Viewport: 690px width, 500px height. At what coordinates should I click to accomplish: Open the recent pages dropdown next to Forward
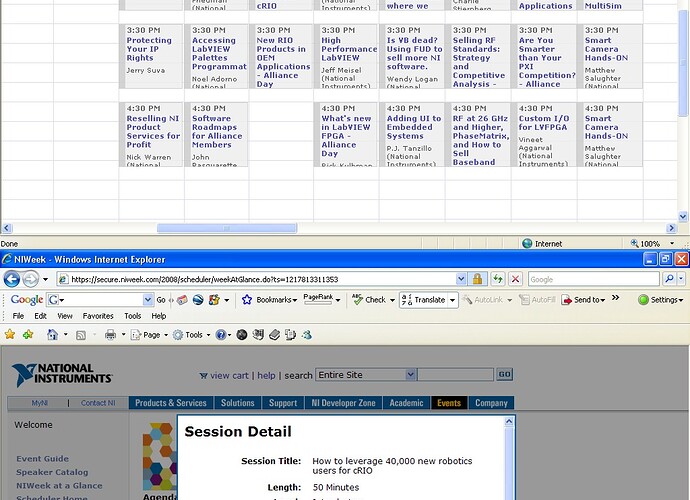pos(45,279)
